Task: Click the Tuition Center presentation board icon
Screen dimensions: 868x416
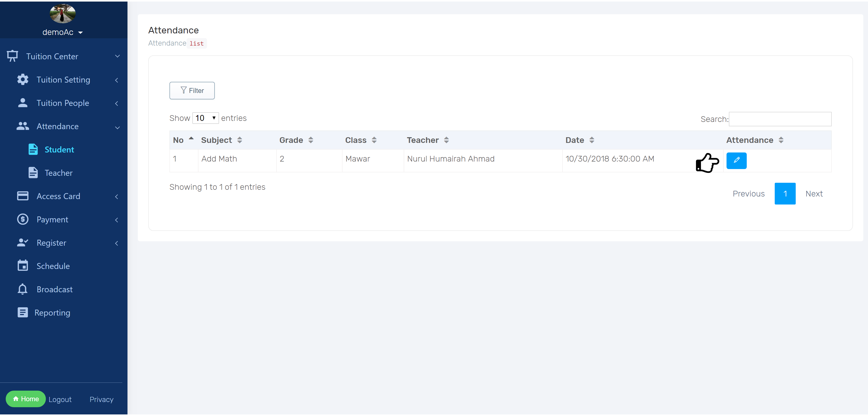Action: tap(12, 56)
